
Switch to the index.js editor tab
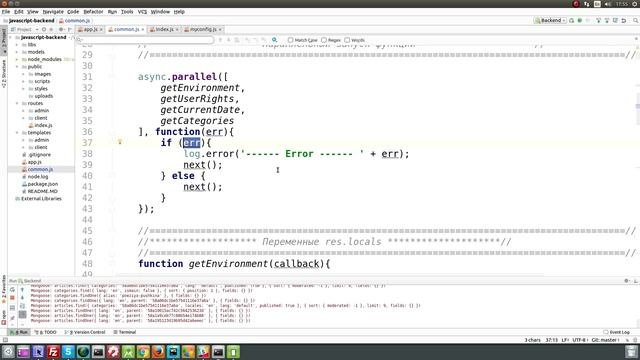164,29
